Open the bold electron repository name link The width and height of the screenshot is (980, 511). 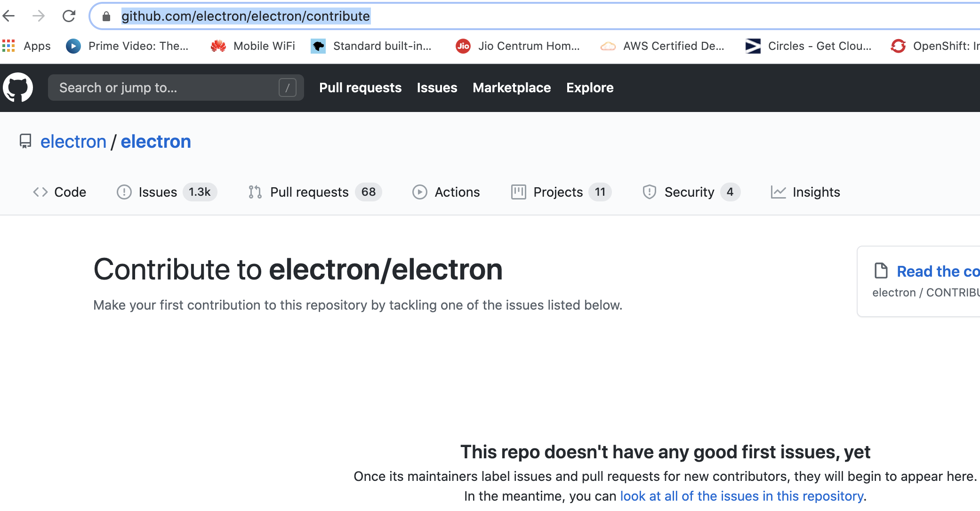[156, 142]
